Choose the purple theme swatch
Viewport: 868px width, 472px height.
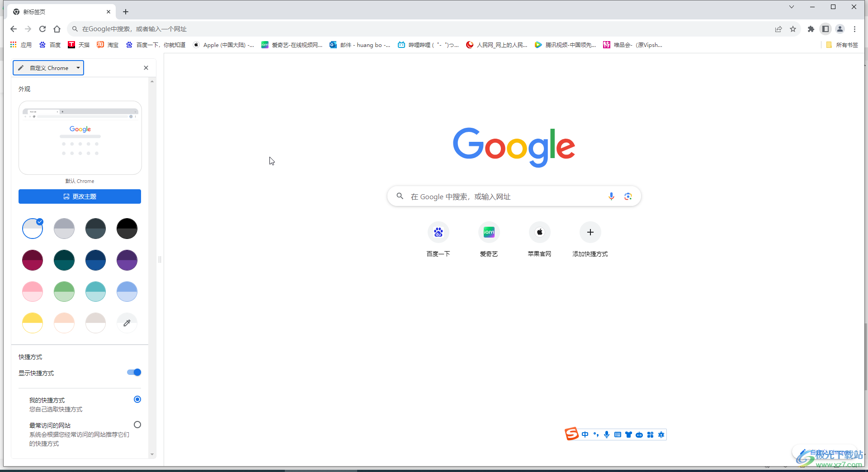point(127,260)
